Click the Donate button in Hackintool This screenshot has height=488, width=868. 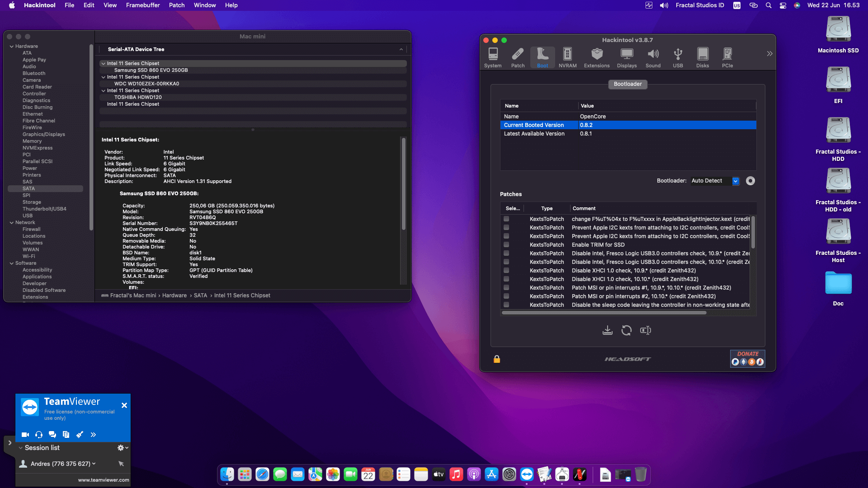click(748, 358)
